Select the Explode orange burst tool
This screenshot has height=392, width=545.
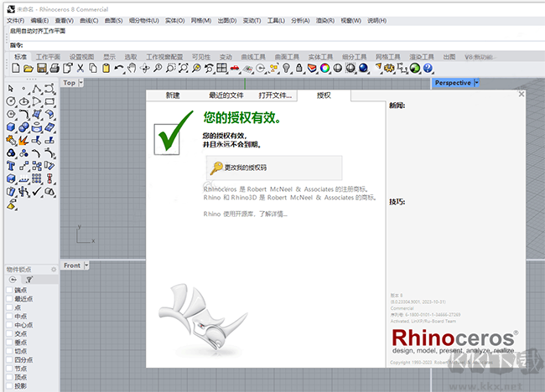pos(23,140)
